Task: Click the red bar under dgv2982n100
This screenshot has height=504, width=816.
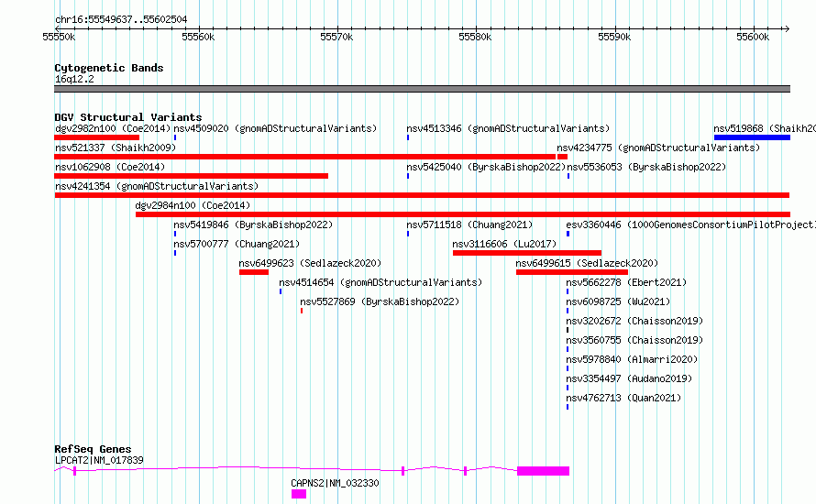Action: tap(97, 137)
